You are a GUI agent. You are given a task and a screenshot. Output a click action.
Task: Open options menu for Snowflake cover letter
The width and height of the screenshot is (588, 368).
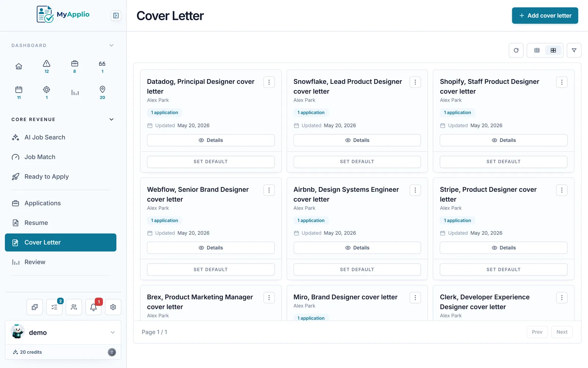point(415,82)
